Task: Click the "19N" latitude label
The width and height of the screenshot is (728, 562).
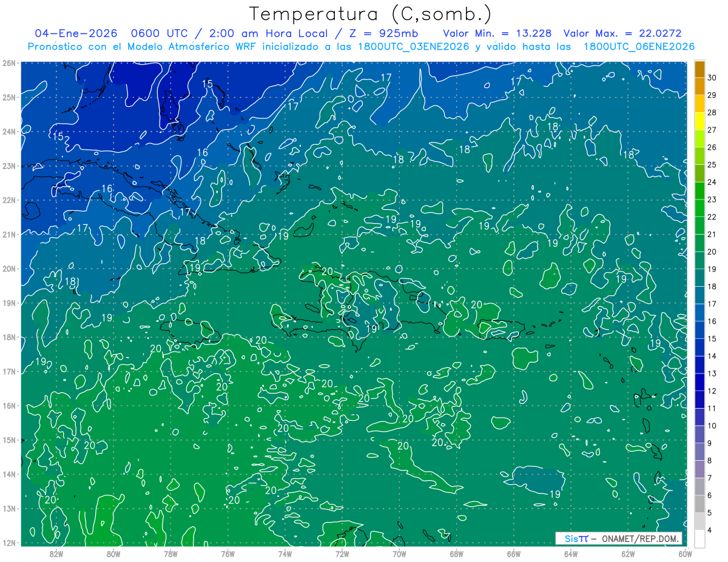Action: (8, 303)
